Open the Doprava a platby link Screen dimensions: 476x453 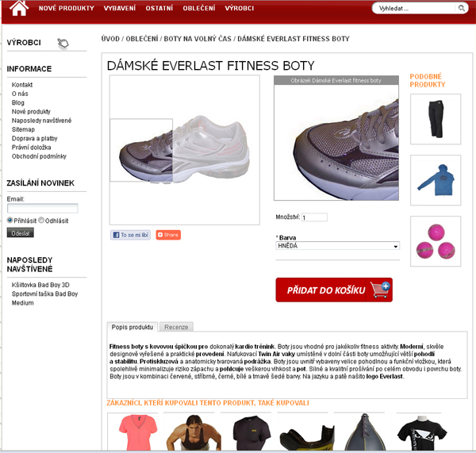pyautogui.click(x=34, y=139)
